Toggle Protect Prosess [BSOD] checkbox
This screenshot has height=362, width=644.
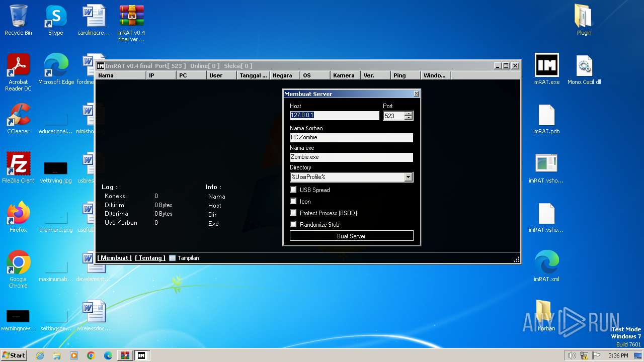293,213
